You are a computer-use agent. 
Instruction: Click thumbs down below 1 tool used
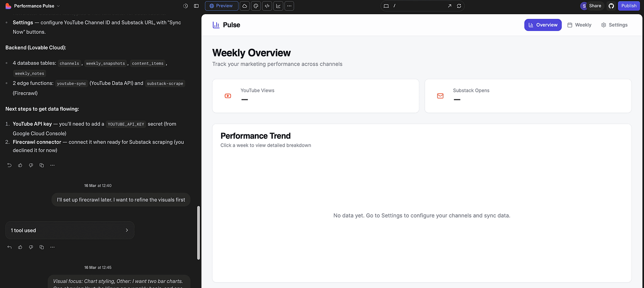pyautogui.click(x=31, y=247)
